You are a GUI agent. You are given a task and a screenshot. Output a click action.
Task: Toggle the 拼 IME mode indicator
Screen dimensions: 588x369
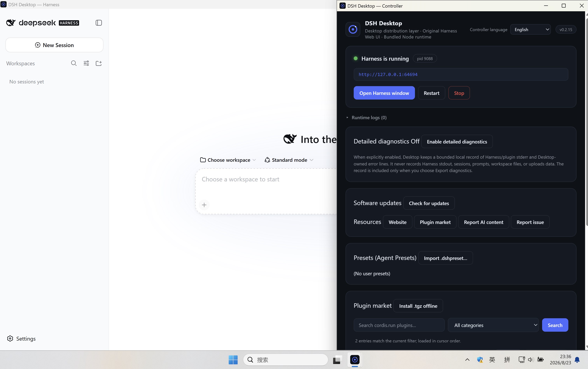pyautogui.click(x=507, y=359)
